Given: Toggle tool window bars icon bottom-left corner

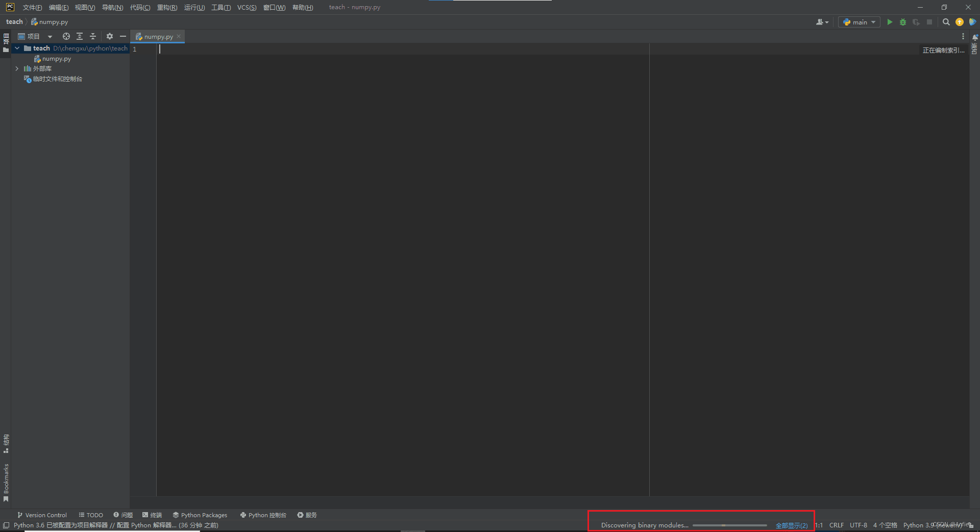Looking at the screenshot, I should point(6,525).
